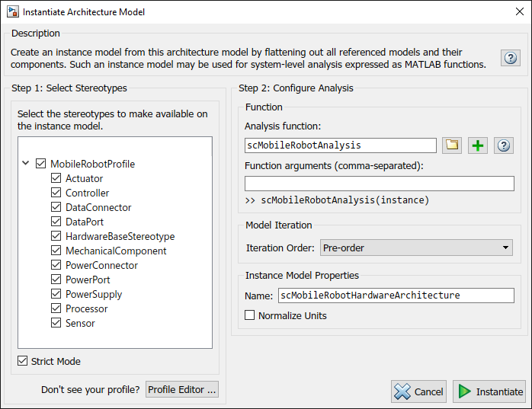Close the Instantiate Architecture Model dialog
The image size is (532, 409).
(514, 12)
